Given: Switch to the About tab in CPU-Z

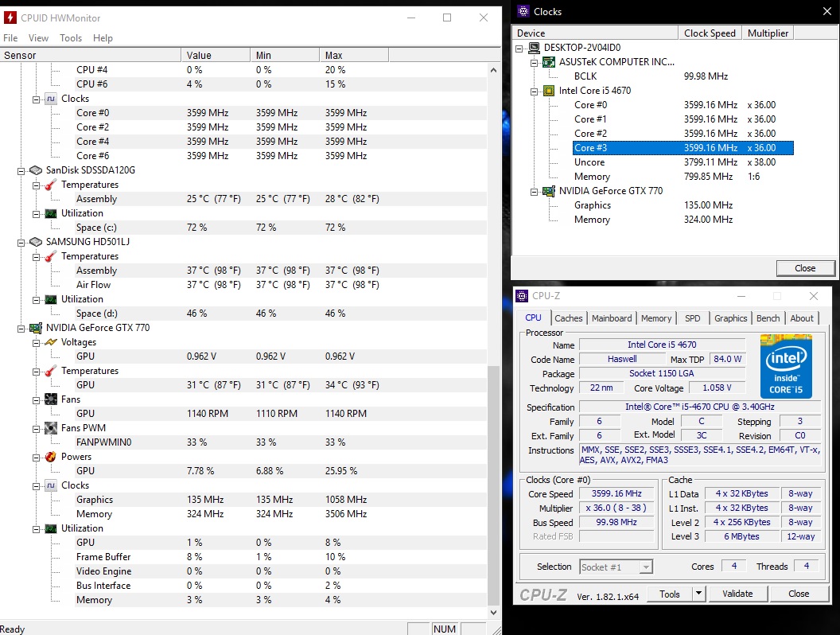Looking at the screenshot, I should tap(802, 318).
